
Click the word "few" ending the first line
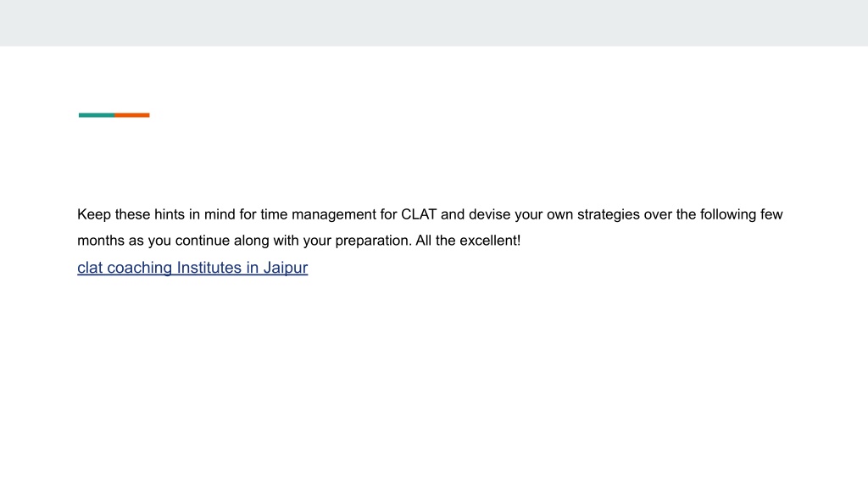point(771,214)
